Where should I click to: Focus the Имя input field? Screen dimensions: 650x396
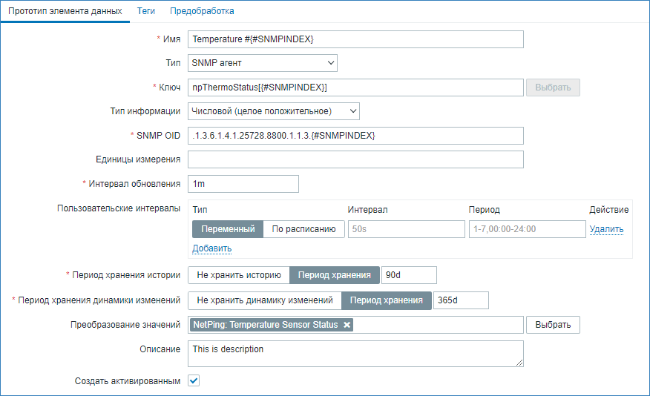pos(356,39)
